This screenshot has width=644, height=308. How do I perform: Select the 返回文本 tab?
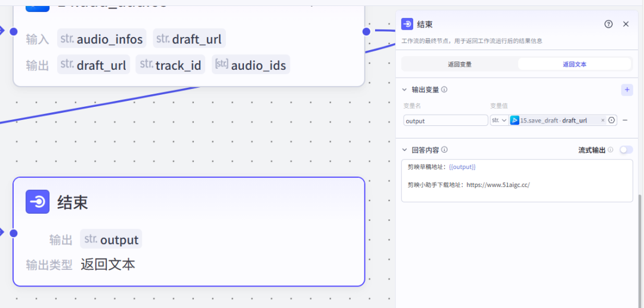click(x=574, y=64)
